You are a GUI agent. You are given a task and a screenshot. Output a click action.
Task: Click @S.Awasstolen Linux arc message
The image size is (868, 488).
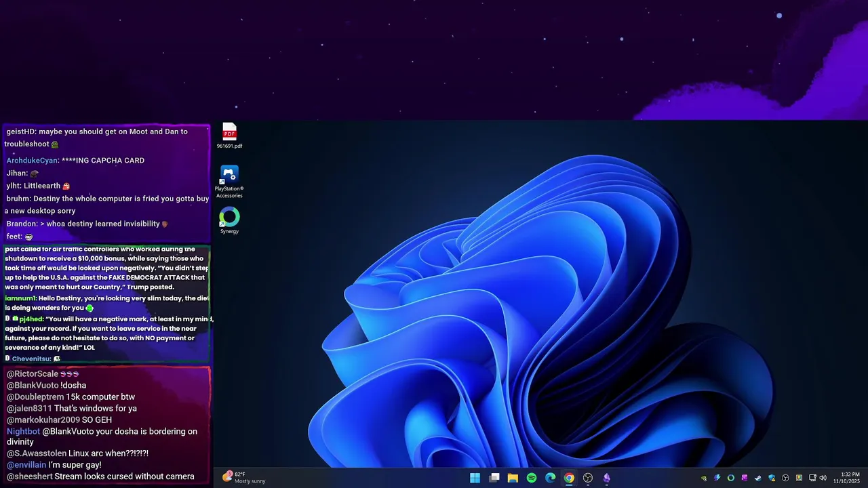[x=77, y=453]
